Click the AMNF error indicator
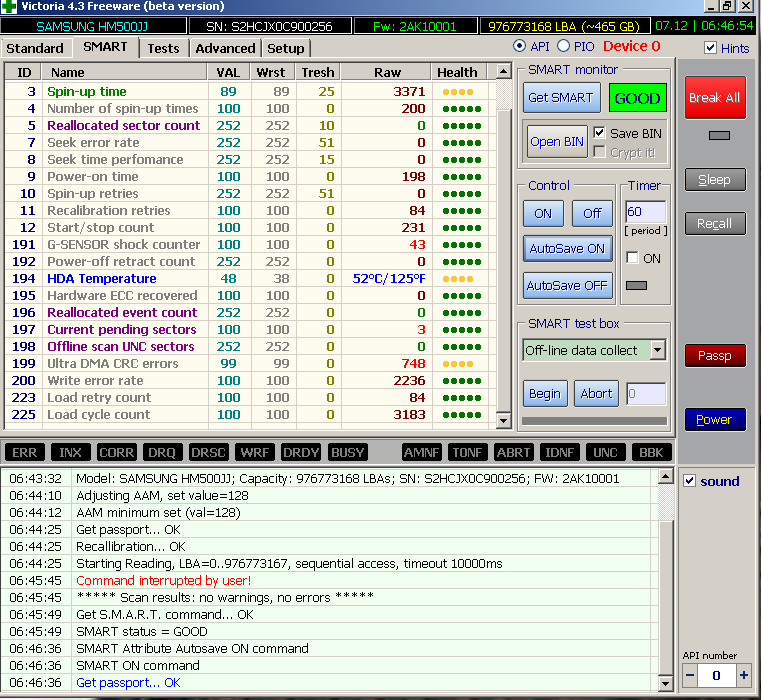The height and width of the screenshot is (700, 762). tap(422, 453)
